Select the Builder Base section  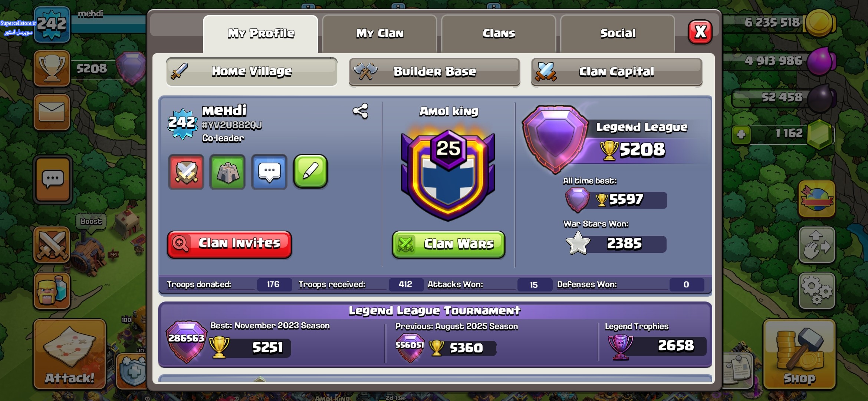tap(434, 72)
